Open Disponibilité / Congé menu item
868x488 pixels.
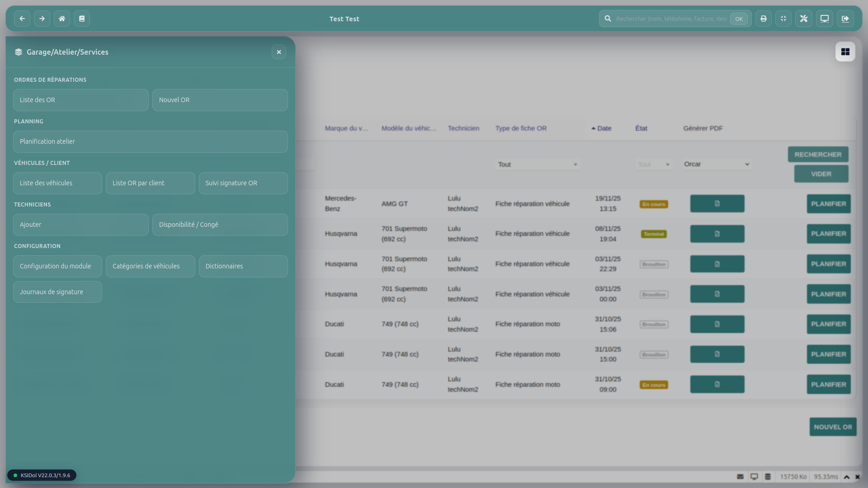(x=220, y=225)
